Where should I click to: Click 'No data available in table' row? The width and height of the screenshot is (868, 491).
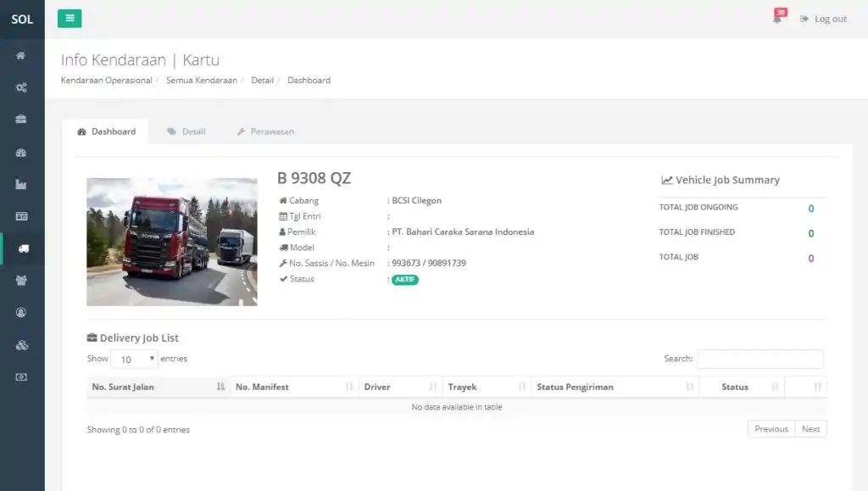457,407
